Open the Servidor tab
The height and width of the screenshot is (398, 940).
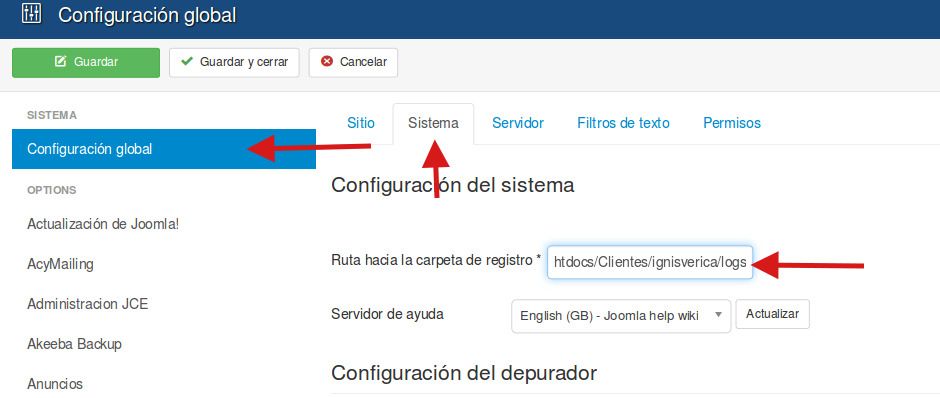[518, 123]
